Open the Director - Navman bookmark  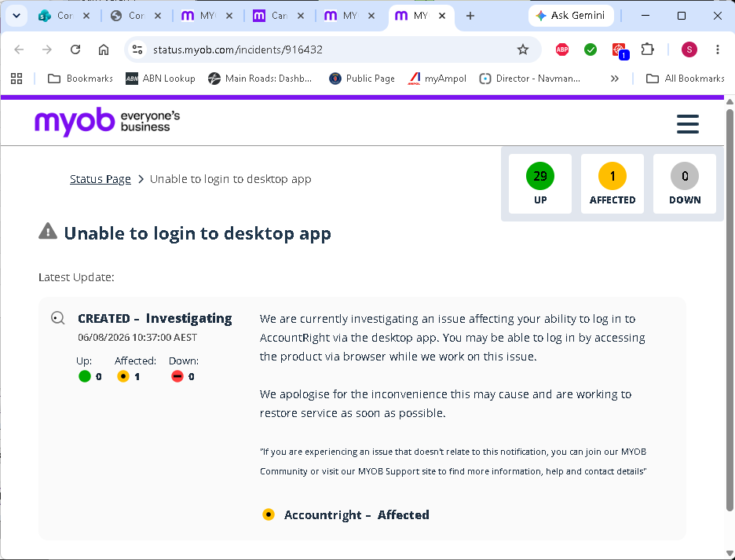click(530, 79)
